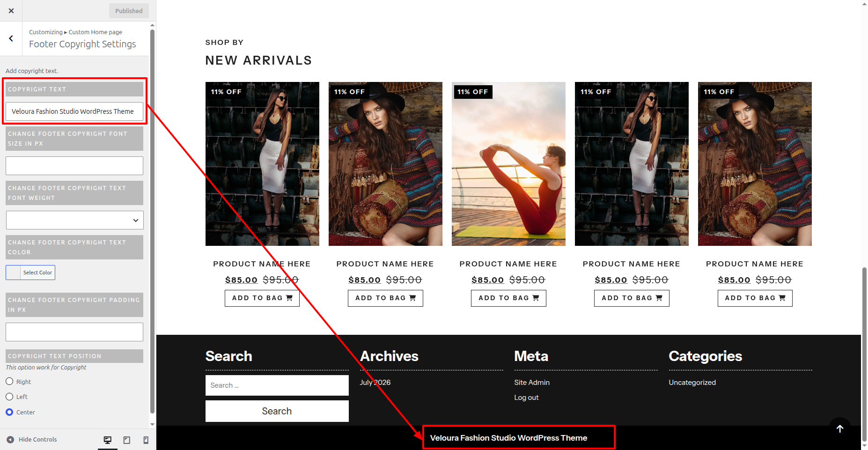Click the Published button
Viewport: 868px width, 450px height.
(x=129, y=11)
